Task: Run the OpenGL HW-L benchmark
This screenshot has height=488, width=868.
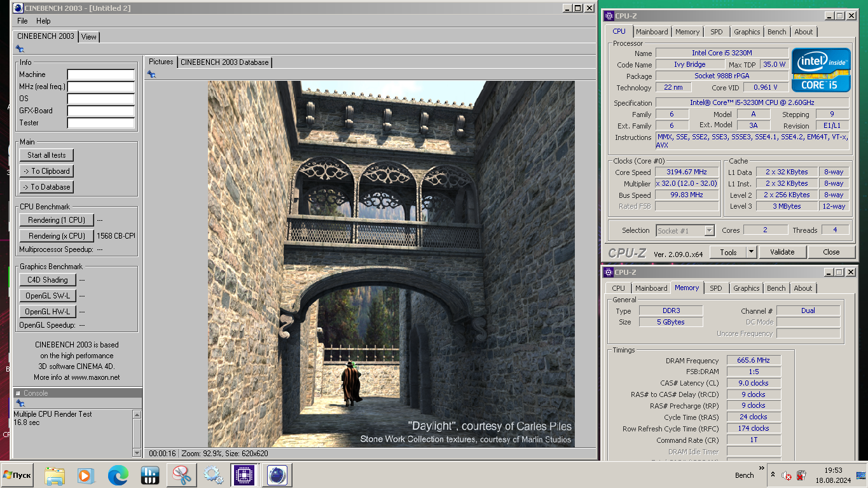Action: [x=48, y=312]
